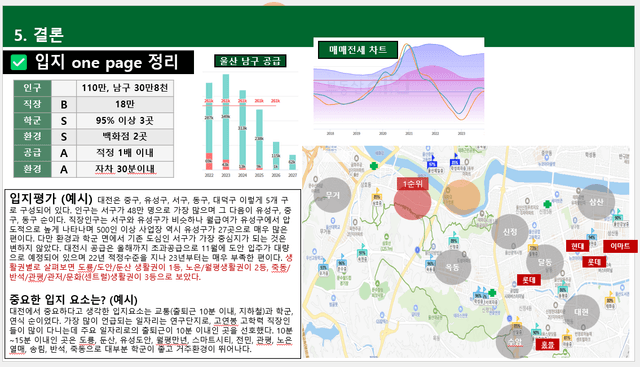Select the 무거 gray circle on map

pos(333,195)
